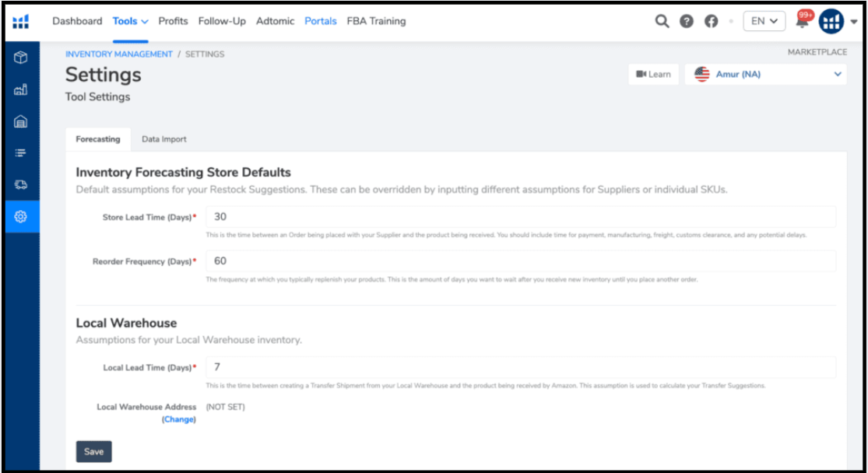Focus the Store Lead Time field
This screenshot has height=473, width=868.
(x=520, y=217)
